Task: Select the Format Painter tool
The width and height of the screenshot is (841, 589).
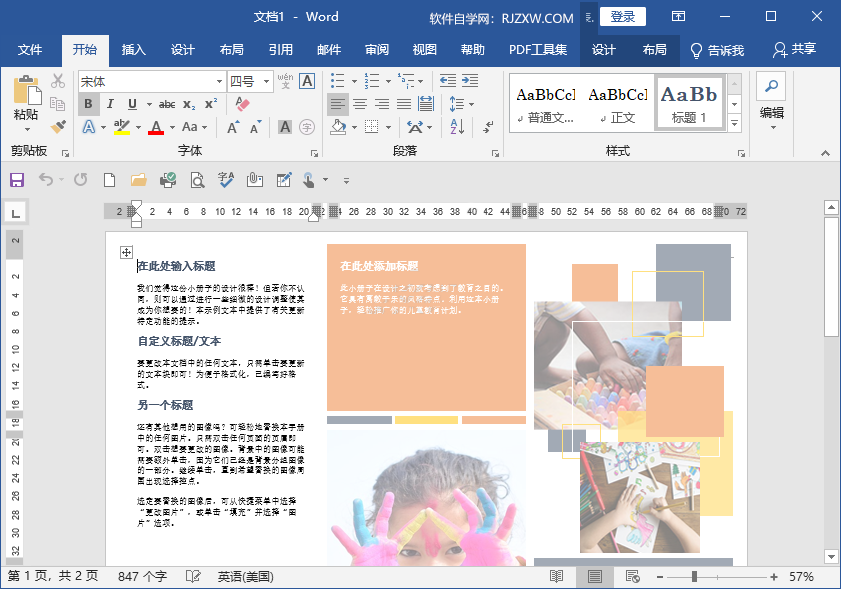Action: (x=57, y=127)
